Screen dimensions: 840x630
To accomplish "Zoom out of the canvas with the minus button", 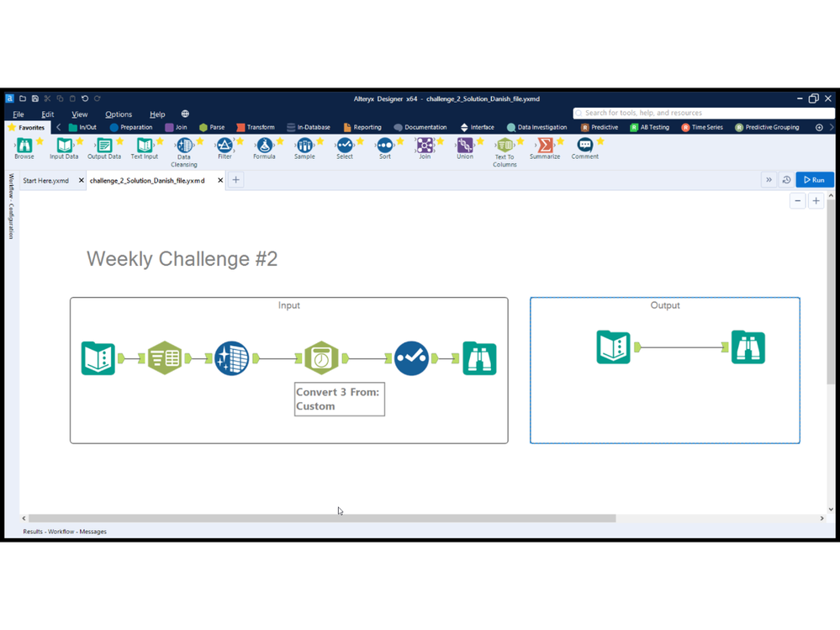I will pyautogui.click(x=798, y=201).
